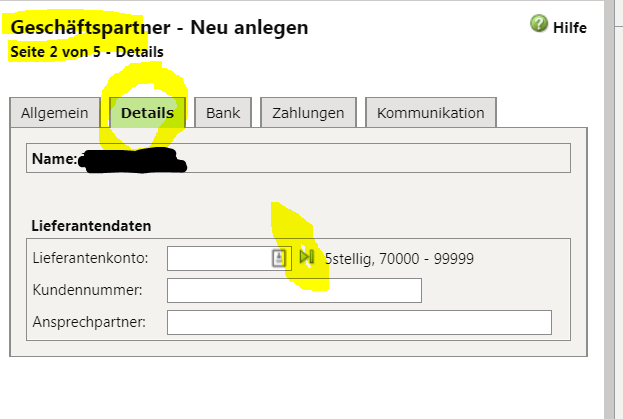Open the Kommunikation tab
The image size is (623, 419).
click(x=431, y=113)
